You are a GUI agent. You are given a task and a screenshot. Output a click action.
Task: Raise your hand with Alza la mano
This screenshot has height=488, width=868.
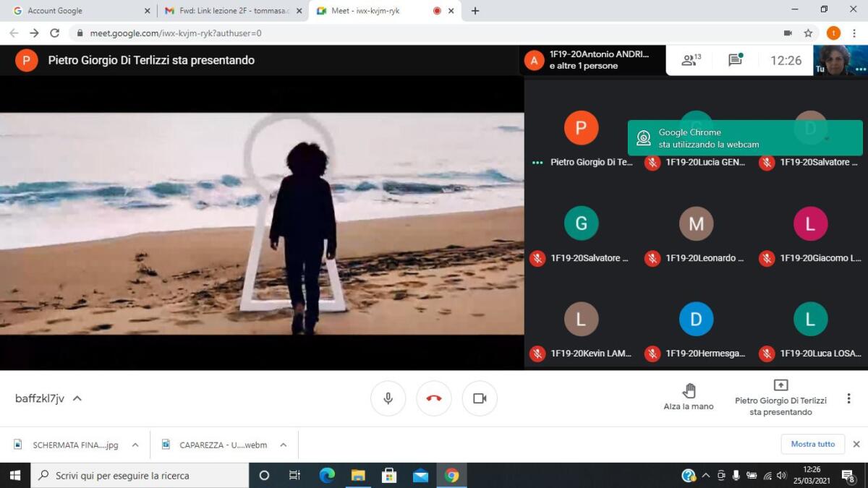689,397
